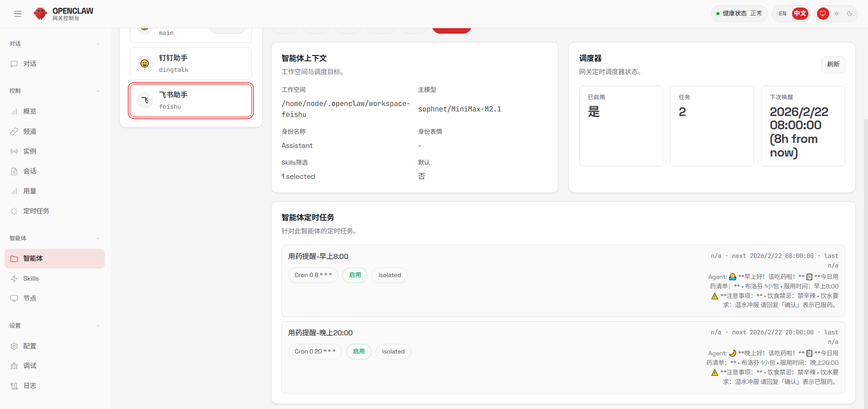Collapse the 控制 sidebar section
Viewport: 868px width, 409px height.
[98, 91]
